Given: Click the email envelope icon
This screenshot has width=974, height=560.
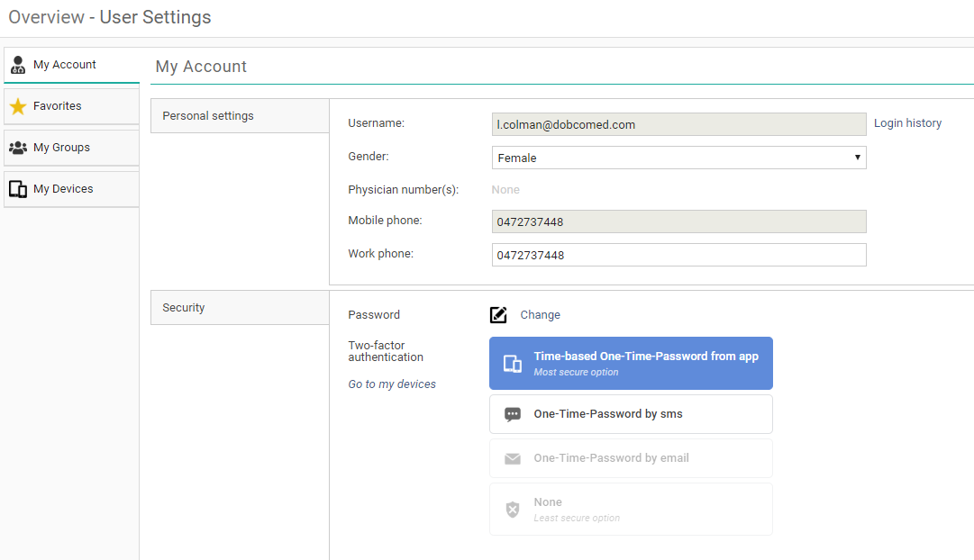Looking at the screenshot, I should [x=513, y=459].
